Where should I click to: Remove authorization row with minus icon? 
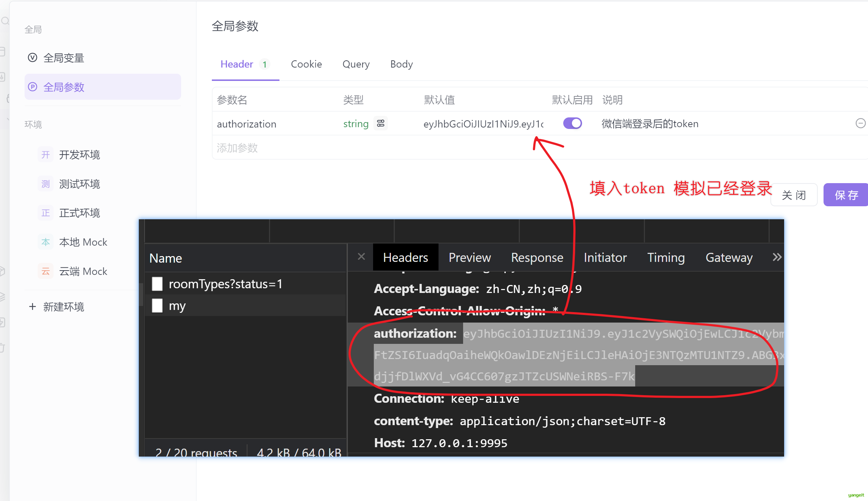coord(861,124)
